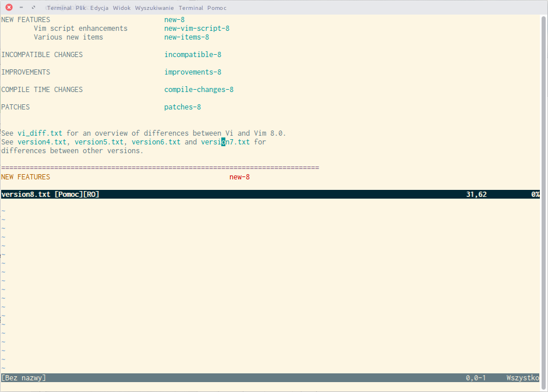Open the Wyszukiwanie menu

click(x=154, y=8)
